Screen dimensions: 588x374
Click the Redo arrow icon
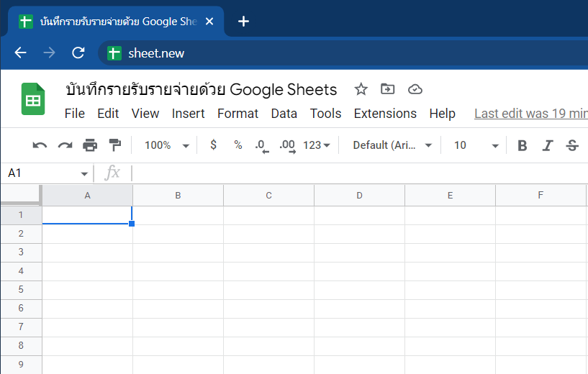(x=65, y=145)
